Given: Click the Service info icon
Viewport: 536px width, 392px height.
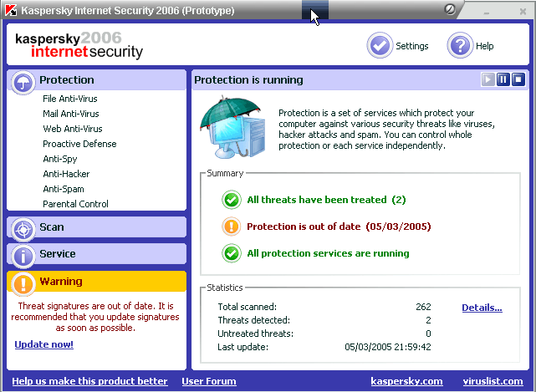Looking at the screenshot, I should click(23, 256).
